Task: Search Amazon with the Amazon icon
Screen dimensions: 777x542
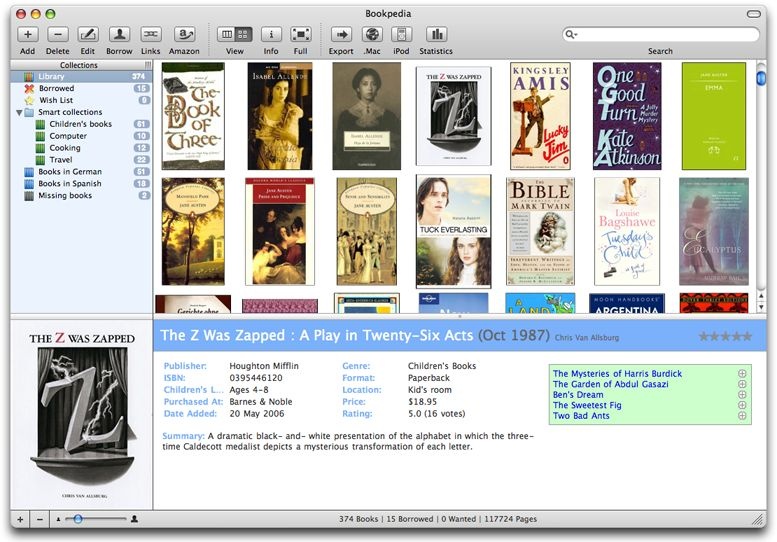Action: click(x=184, y=35)
